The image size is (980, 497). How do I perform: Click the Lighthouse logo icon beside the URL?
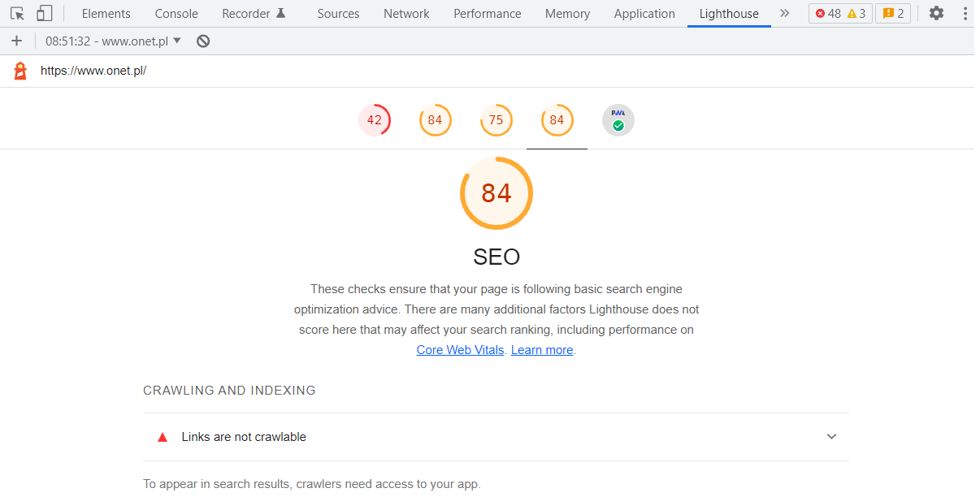(x=20, y=71)
